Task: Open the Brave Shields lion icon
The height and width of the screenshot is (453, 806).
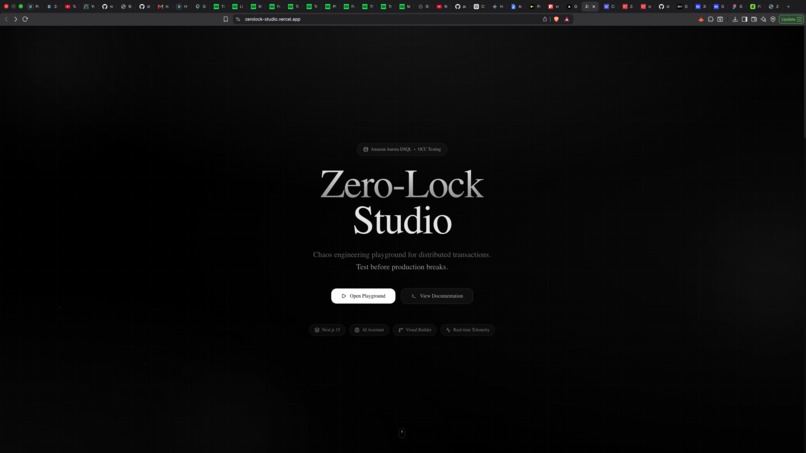Action: point(556,19)
